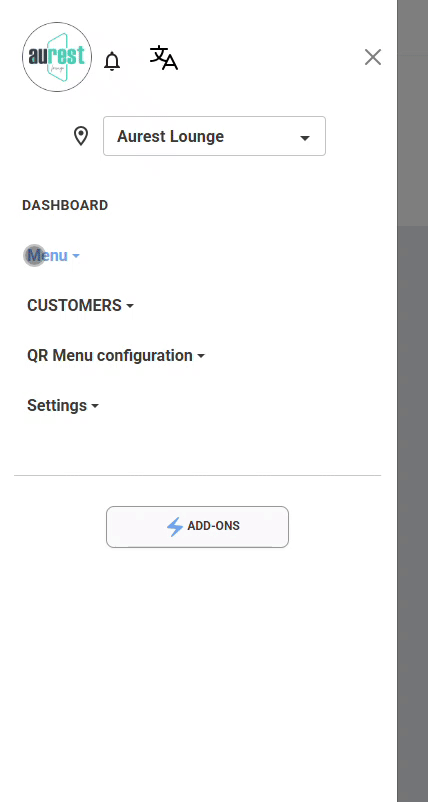The width and height of the screenshot is (428, 802).
Task: Click the caret beside CUSTOMERS
Action: point(130,306)
